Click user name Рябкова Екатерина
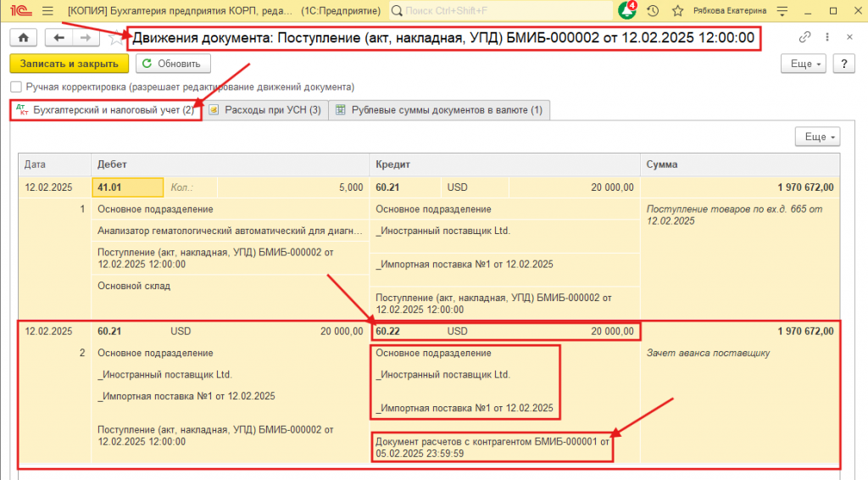Screen dimensions: 868x480 [x=730, y=10]
